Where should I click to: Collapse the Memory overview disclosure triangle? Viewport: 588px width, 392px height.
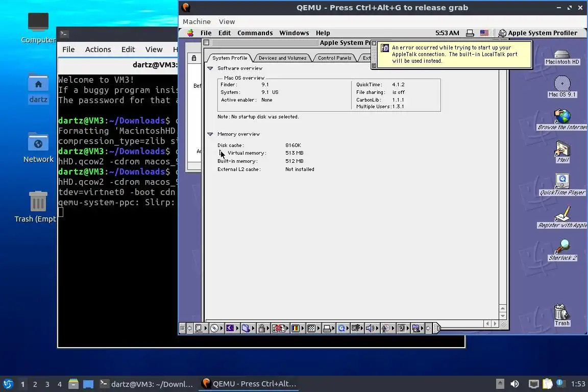pyautogui.click(x=210, y=134)
